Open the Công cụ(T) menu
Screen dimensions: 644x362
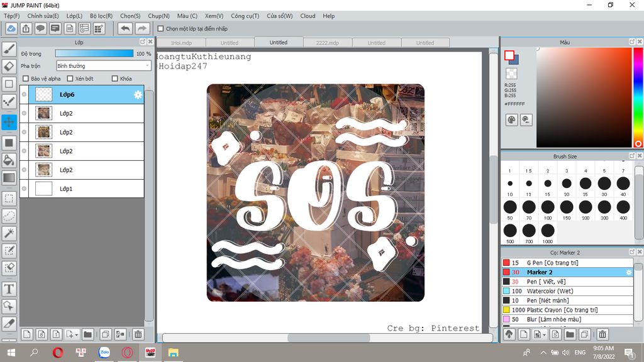(245, 16)
